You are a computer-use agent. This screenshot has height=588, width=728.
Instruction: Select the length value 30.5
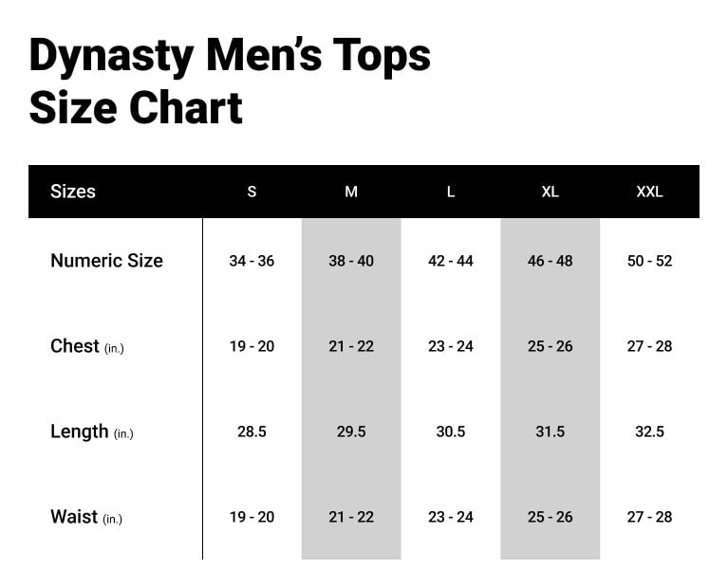(x=451, y=432)
